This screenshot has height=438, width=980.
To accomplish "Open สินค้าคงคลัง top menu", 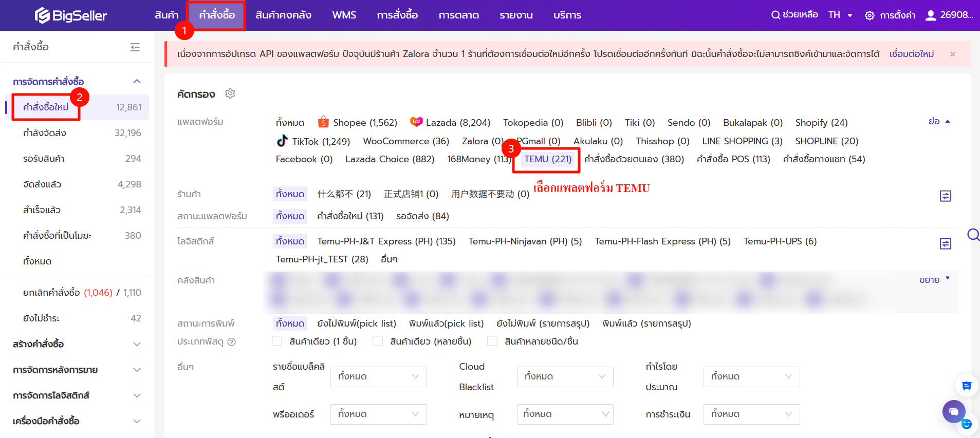I will [x=284, y=15].
